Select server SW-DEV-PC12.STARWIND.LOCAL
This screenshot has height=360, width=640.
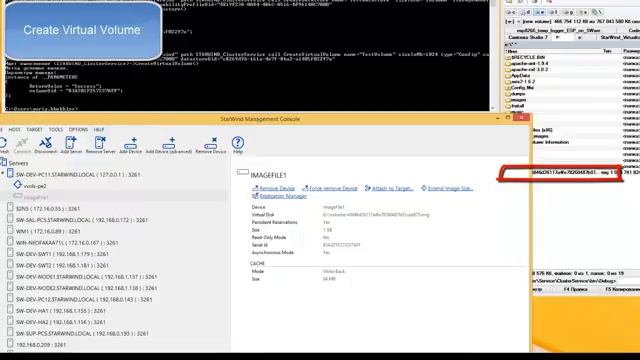84,300
